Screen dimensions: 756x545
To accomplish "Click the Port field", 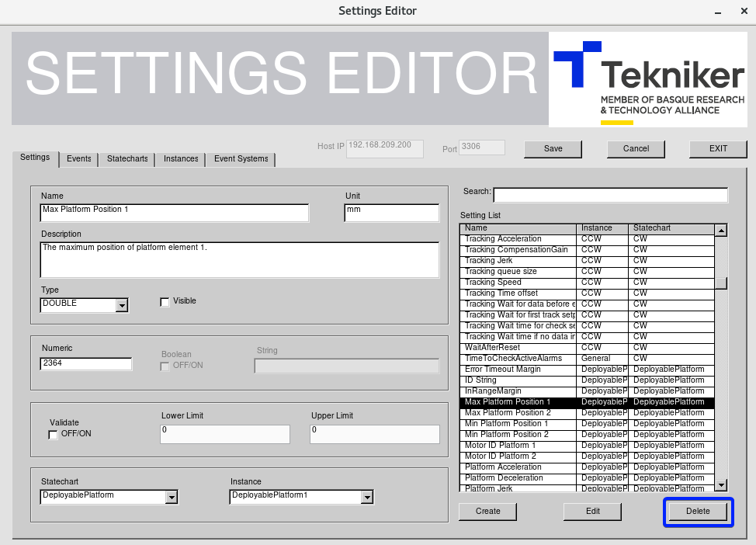I will pyautogui.click(x=482, y=147).
